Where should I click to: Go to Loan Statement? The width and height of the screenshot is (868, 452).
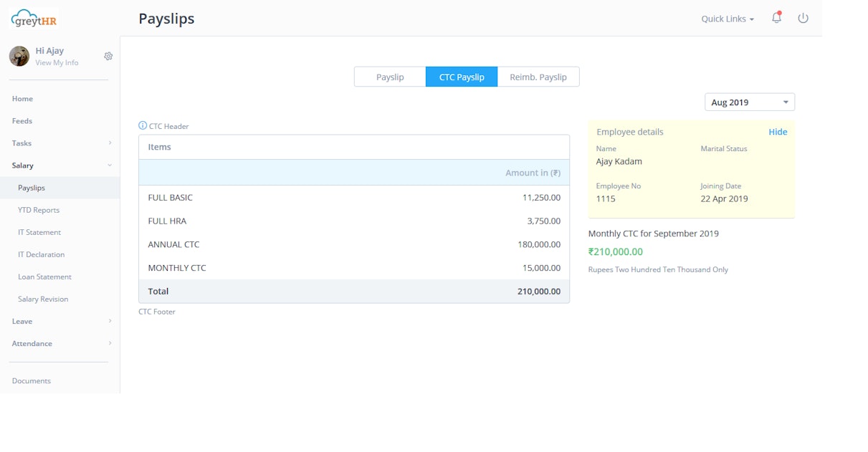[x=44, y=277]
